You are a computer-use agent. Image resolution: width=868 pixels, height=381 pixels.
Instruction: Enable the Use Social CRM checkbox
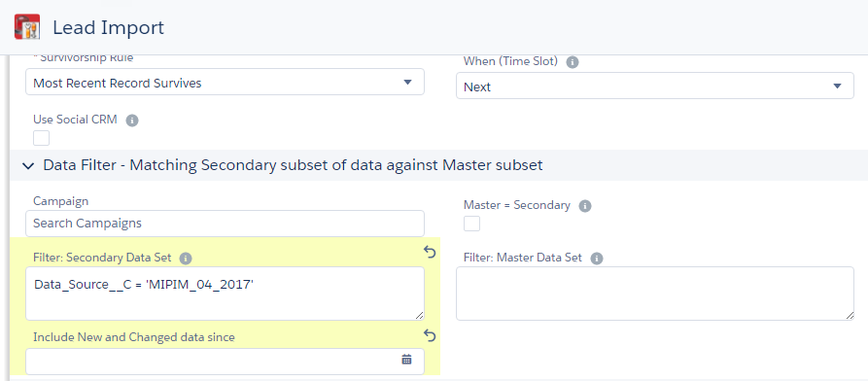(x=42, y=138)
